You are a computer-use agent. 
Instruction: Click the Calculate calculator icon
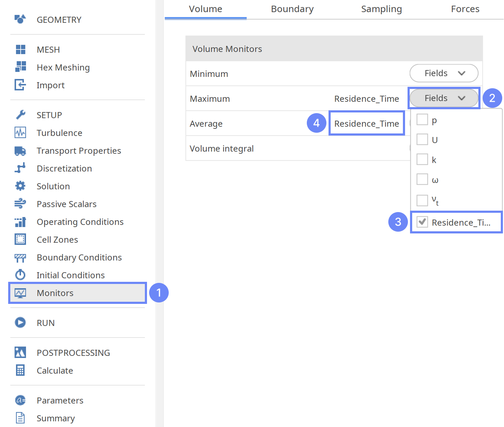pyautogui.click(x=20, y=370)
